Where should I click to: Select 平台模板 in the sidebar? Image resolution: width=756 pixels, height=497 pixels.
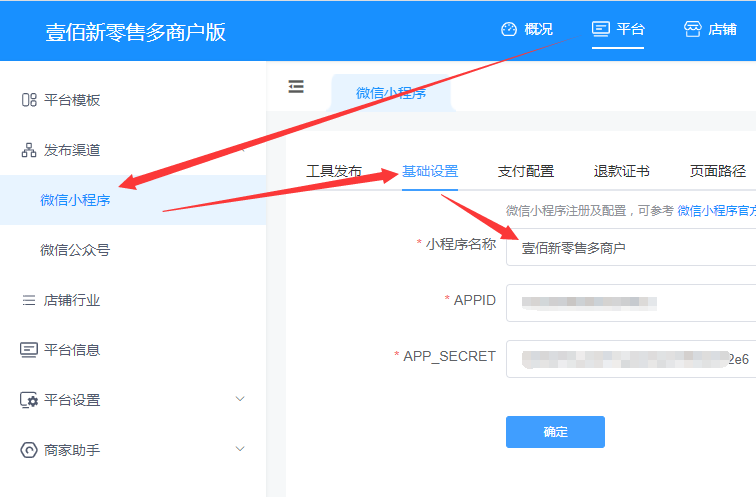pos(133,100)
